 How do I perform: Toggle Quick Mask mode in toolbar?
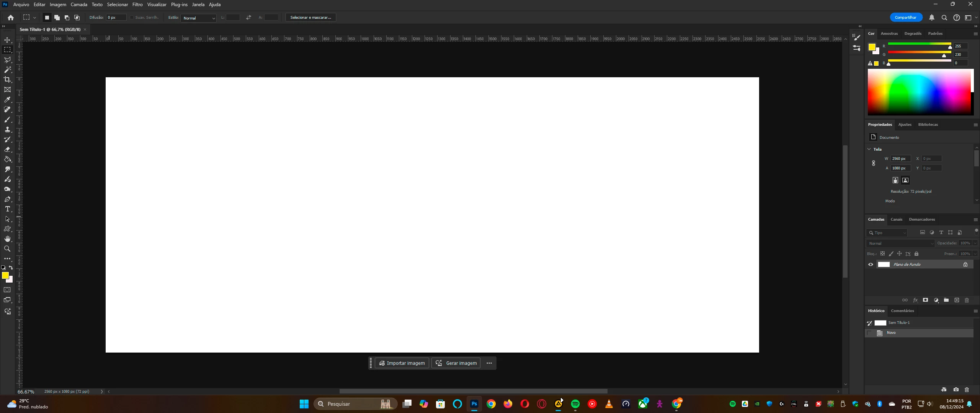point(7,290)
